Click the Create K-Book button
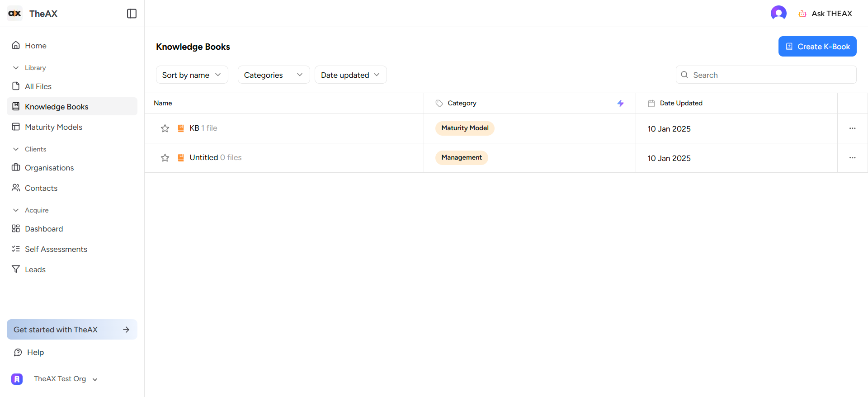 (817, 46)
